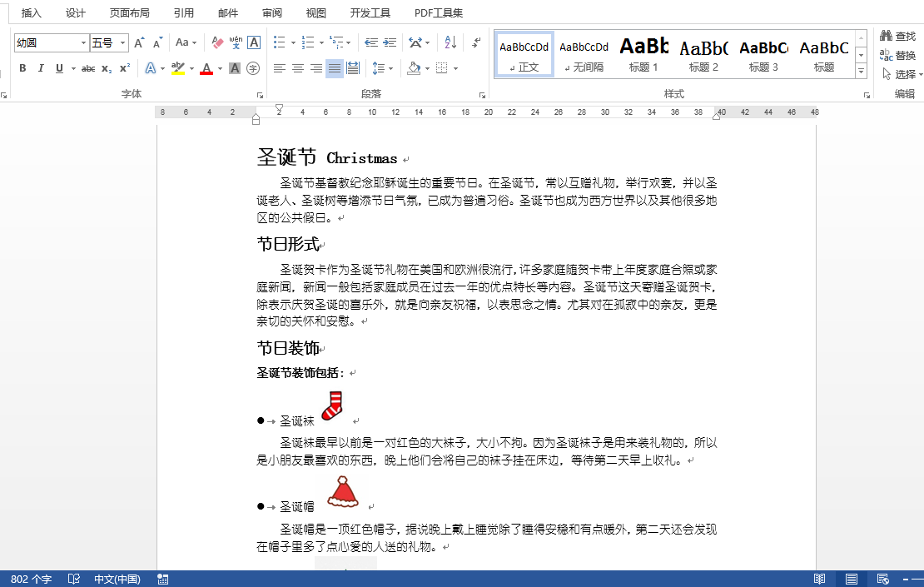Open font name dropdown 幼圆
Screen dimensions: 924x587
(83, 43)
